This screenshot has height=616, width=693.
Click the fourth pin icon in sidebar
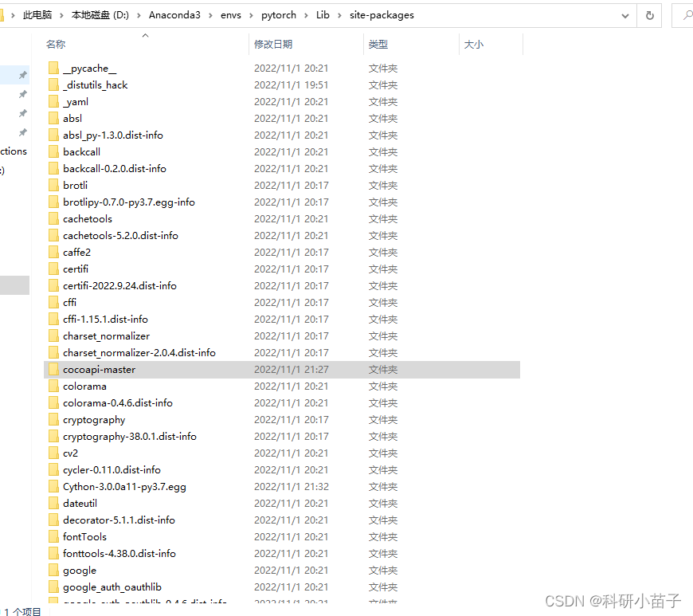coord(22,131)
